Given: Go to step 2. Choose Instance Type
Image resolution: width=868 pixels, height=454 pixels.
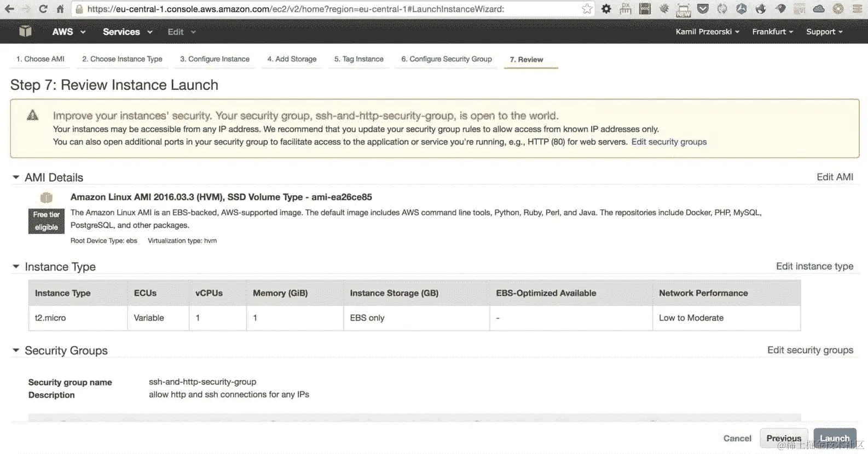Looking at the screenshot, I should tap(122, 59).
